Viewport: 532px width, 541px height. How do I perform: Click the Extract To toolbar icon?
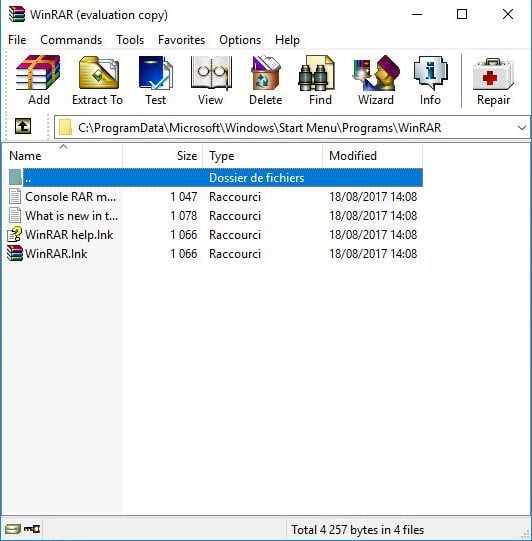(98, 80)
